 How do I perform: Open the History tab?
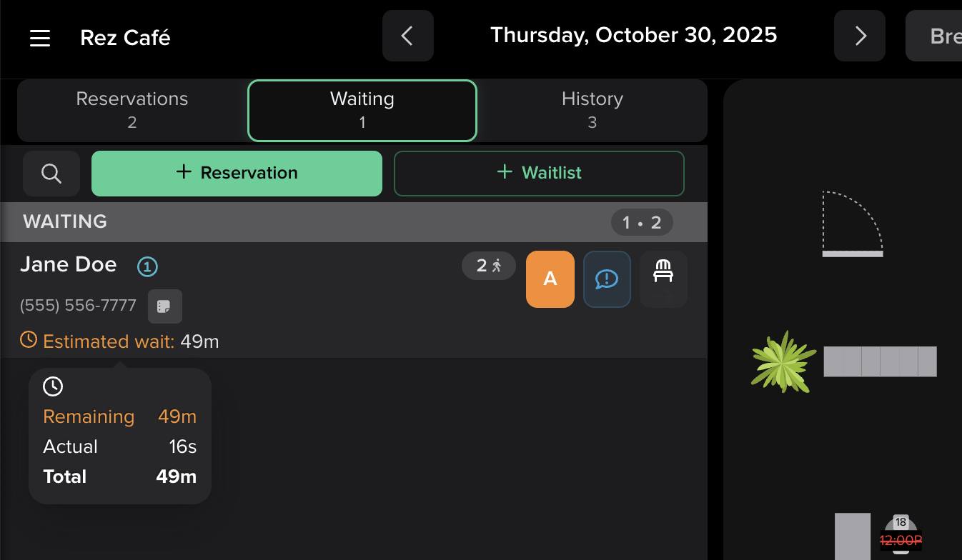(592, 110)
